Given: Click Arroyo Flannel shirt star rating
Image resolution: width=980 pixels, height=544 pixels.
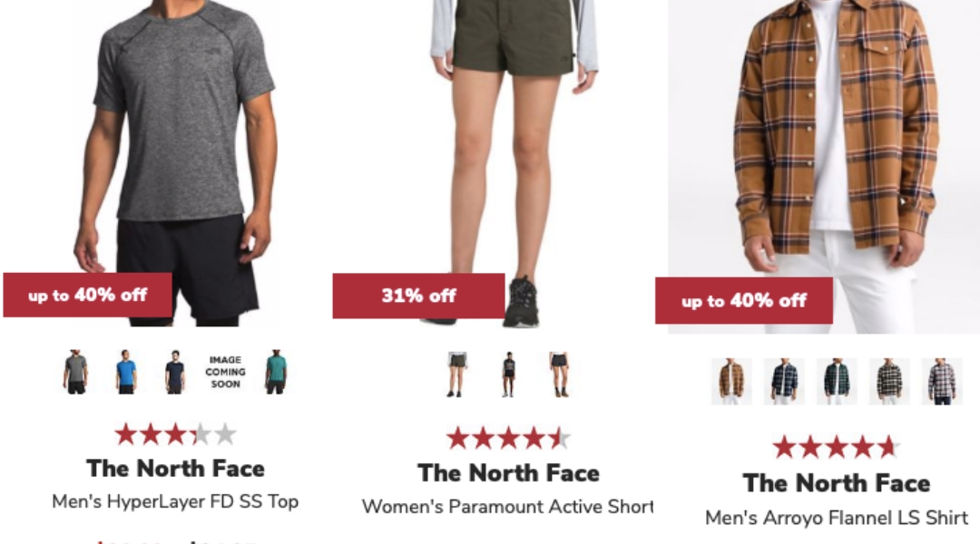Looking at the screenshot, I should coord(837,447).
